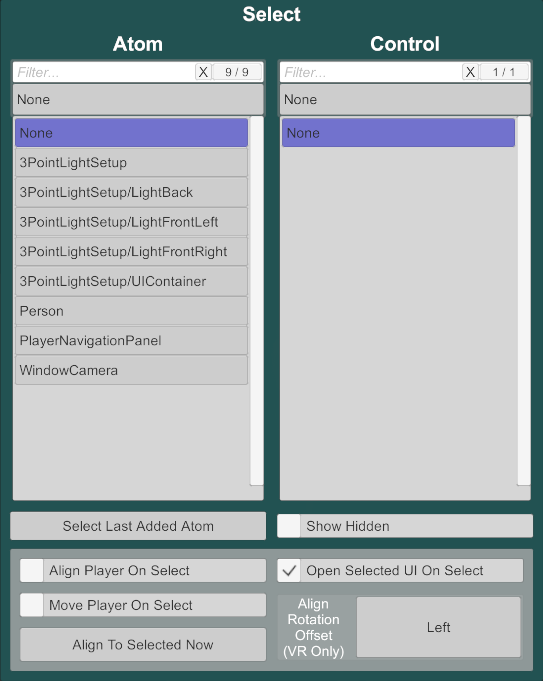Open Align Rotation Offset Left dropdown
Screen dimensions: 543x681
point(439,627)
